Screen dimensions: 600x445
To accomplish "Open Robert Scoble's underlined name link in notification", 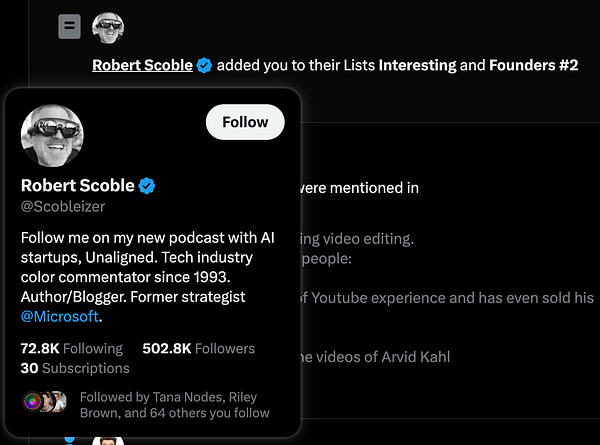I will tap(142, 65).
